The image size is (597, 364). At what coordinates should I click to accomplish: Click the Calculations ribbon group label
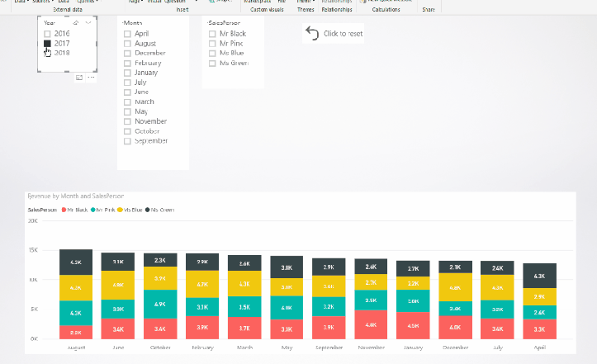point(386,9)
